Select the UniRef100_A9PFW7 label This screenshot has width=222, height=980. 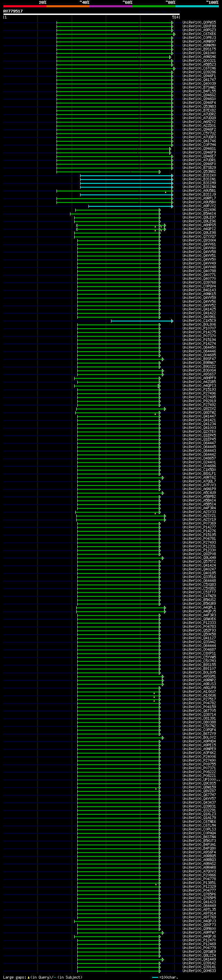[199, 933]
